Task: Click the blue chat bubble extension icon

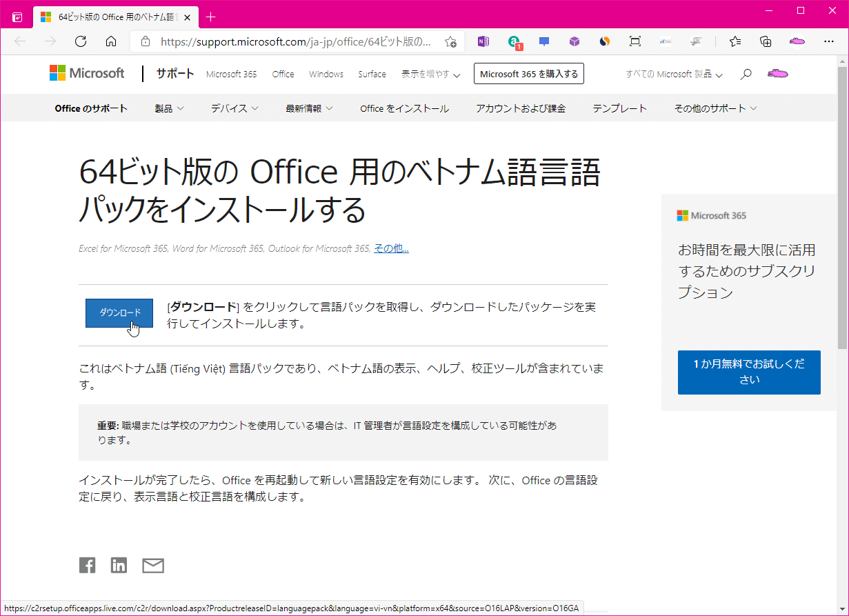Action: point(544,41)
